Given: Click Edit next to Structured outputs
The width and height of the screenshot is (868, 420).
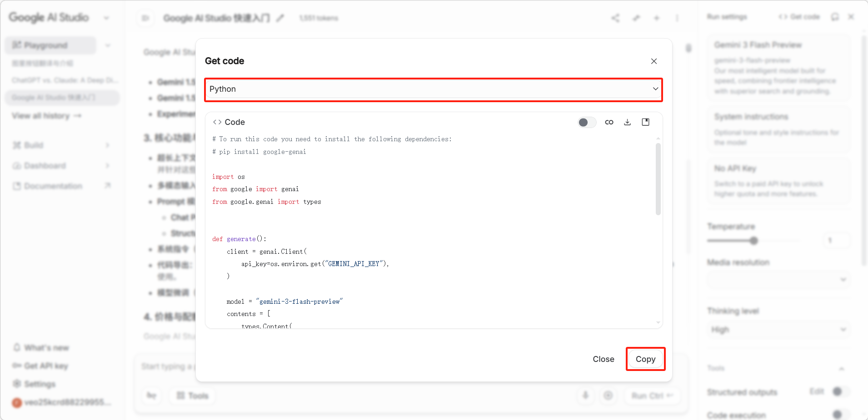Looking at the screenshot, I should (x=817, y=391).
